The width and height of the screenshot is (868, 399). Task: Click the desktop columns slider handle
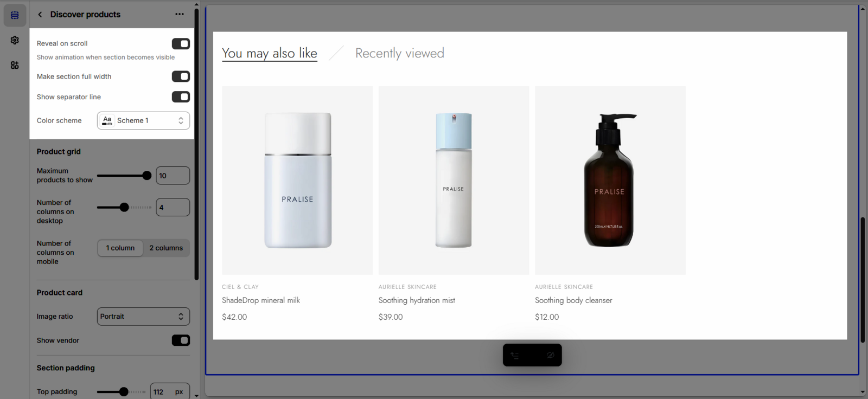click(124, 207)
